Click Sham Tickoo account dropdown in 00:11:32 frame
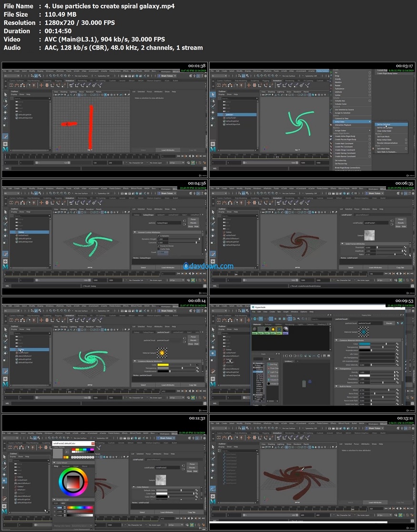This screenshot has height=532, width=417. coord(167,438)
